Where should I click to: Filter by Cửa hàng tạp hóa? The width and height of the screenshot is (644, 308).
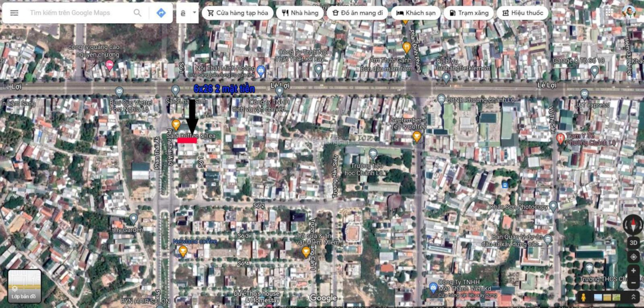237,13
